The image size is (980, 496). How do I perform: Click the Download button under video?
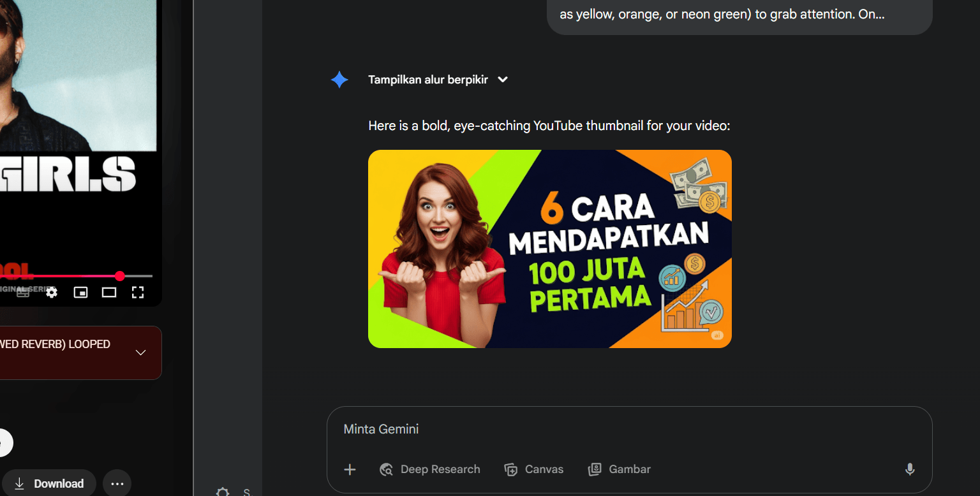point(49,483)
